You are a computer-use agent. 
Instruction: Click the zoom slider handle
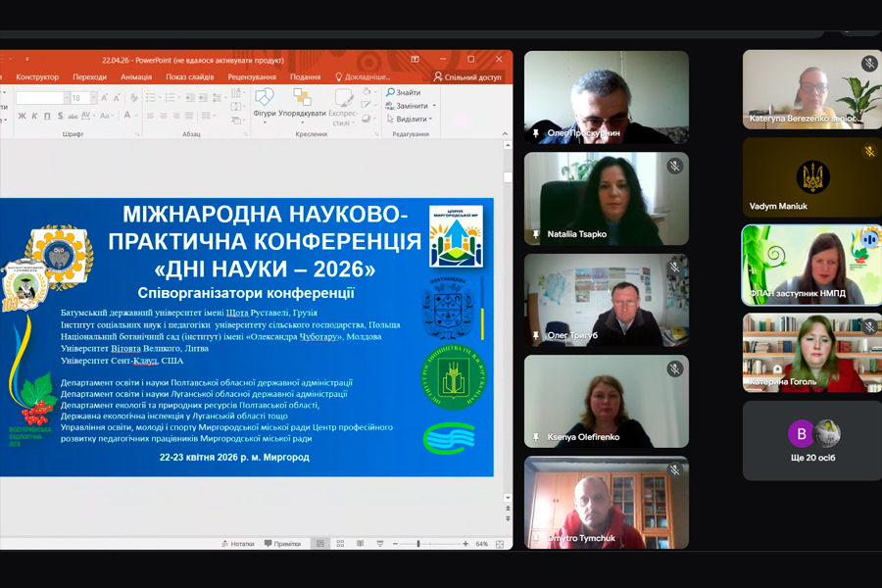click(417, 544)
